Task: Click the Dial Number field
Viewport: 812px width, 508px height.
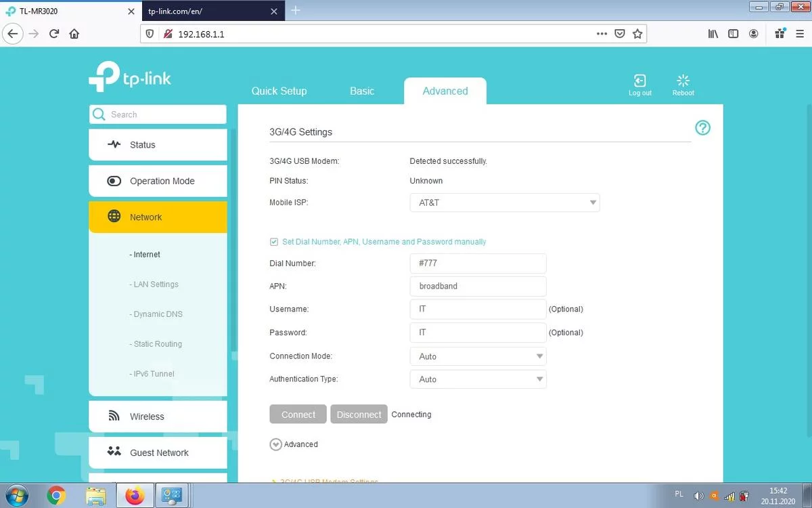Action: (x=478, y=263)
